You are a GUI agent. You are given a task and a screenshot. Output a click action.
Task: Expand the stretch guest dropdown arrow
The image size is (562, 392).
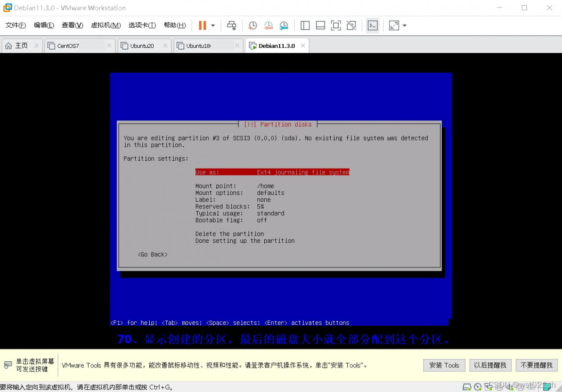(x=404, y=25)
